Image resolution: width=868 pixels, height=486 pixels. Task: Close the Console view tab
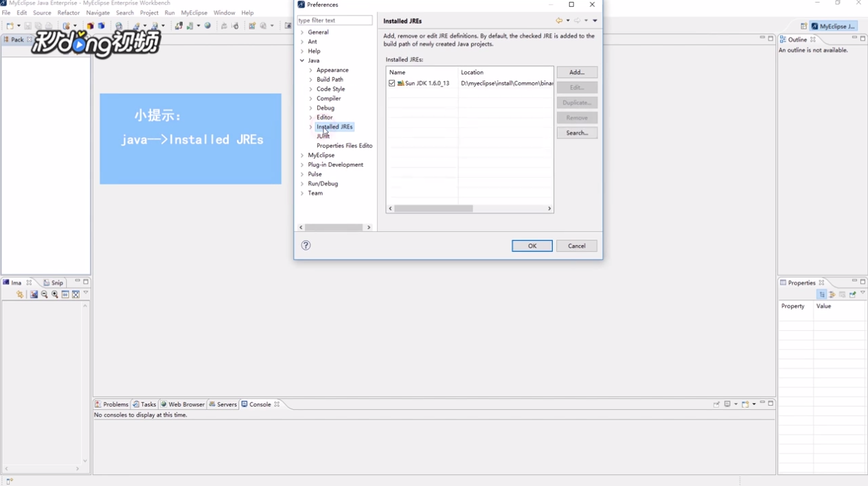(277, 404)
